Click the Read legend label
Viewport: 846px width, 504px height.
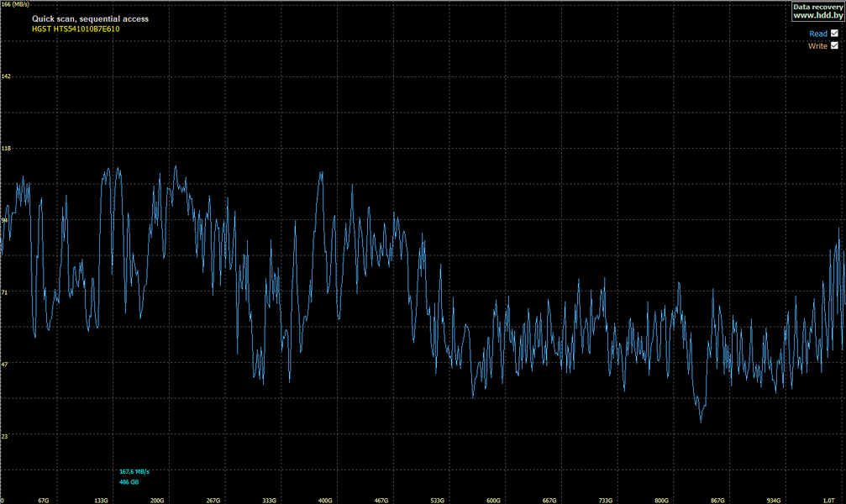coord(818,34)
